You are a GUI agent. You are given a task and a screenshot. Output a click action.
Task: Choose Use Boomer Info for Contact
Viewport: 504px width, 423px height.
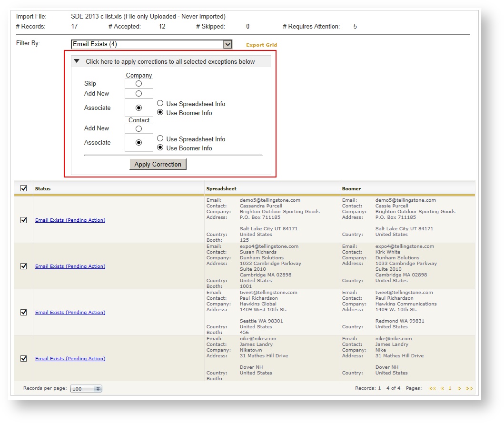coord(160,147)
